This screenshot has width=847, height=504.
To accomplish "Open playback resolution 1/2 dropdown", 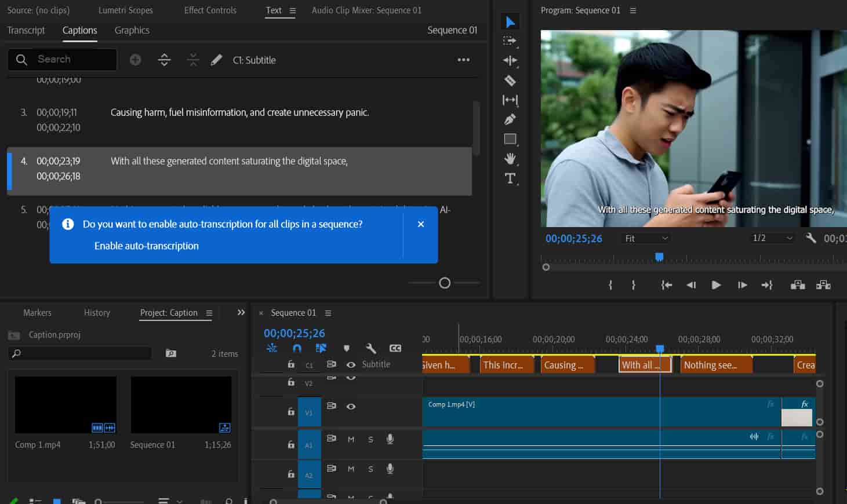I will point(772,238).
